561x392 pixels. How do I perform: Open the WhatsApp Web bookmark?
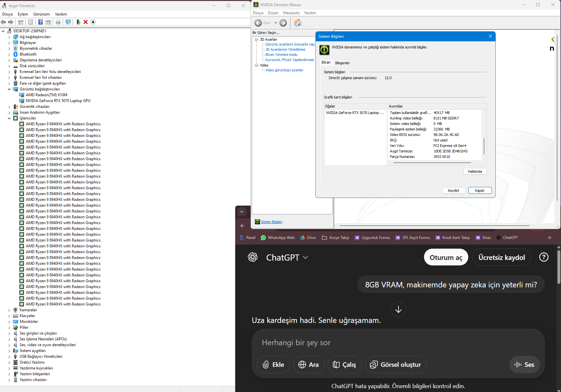click(278, 238)
